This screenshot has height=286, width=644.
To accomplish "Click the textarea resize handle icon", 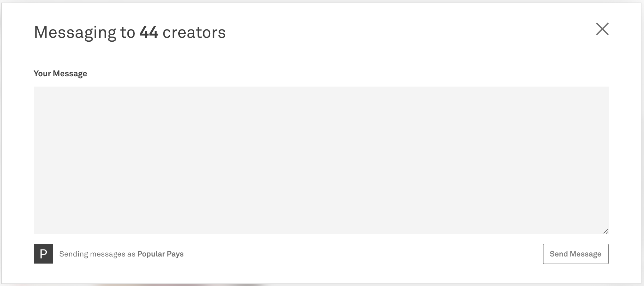I will 606,231.
